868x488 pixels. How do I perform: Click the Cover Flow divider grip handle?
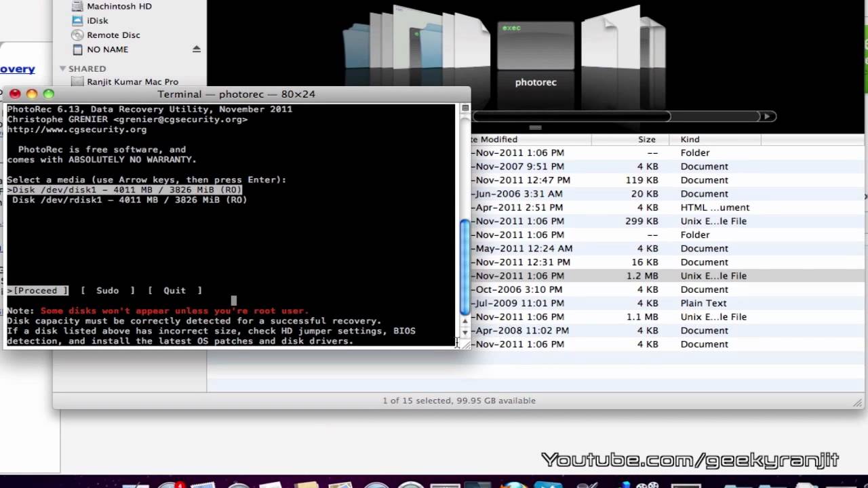pos(536,127)
